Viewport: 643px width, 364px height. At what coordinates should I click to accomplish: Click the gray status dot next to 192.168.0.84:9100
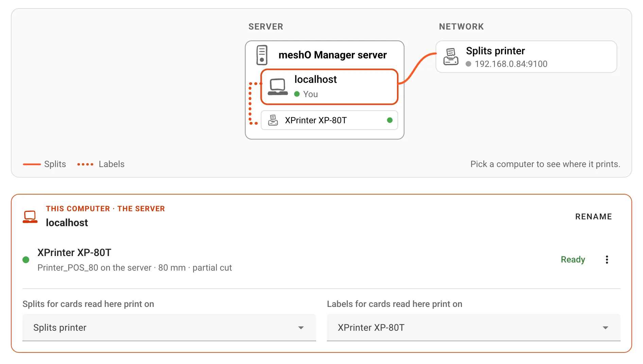tap(468, 64)
